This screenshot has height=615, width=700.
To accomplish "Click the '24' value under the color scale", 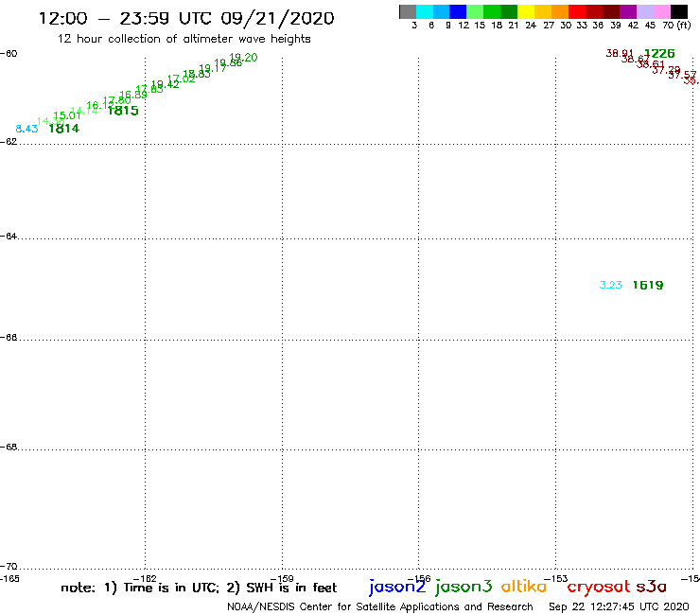I will (531, 26).
